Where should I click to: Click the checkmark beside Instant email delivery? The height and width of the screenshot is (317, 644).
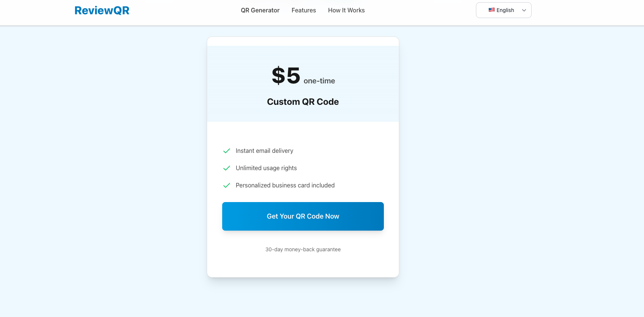point(226,151)
